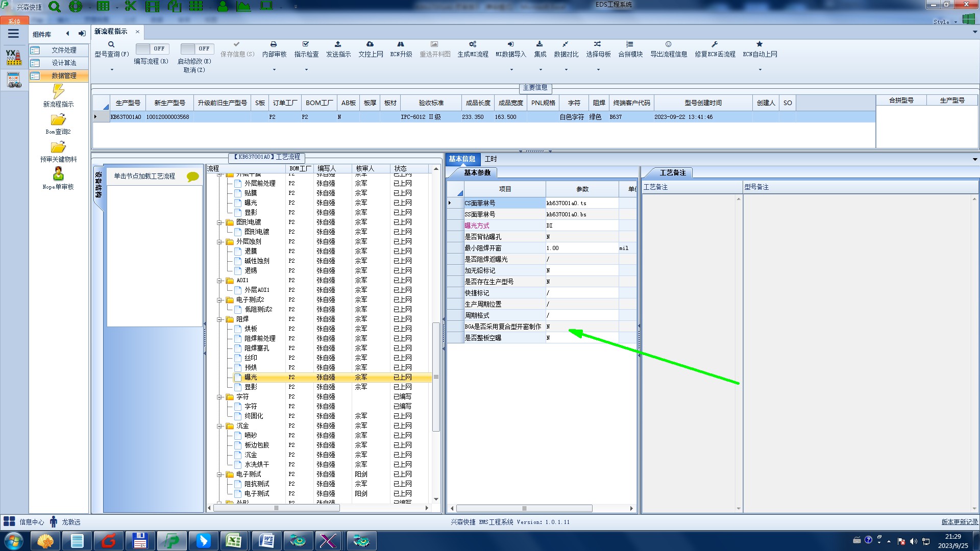Click the YX factory icon in sidebar
The image size is (980, 551).
14,57
